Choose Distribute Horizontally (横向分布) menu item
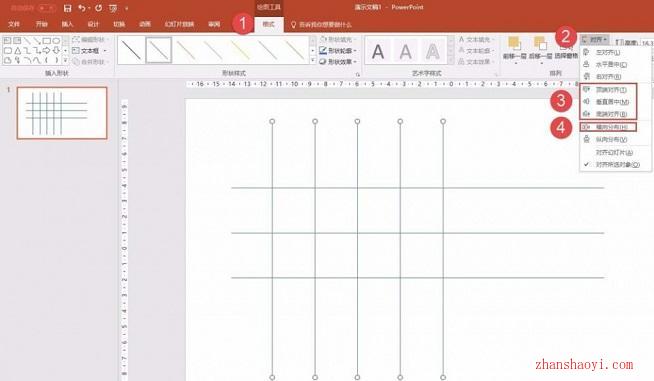Screen dimensions: 654x381 (608, 127)
